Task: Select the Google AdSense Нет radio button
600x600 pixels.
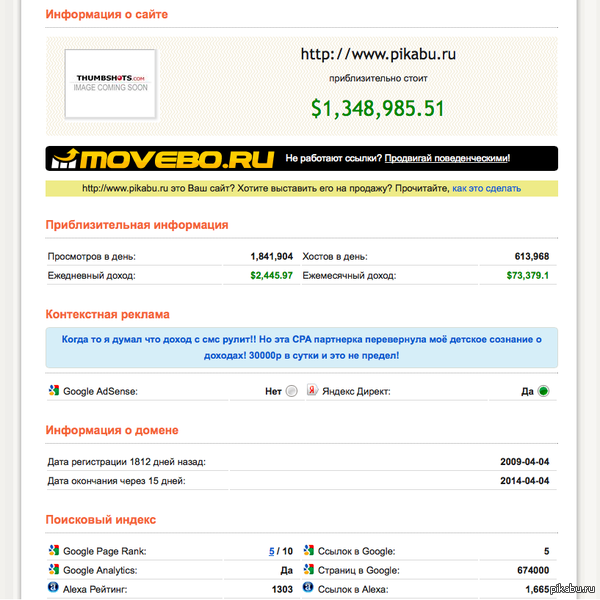Action: click(291, 391)
